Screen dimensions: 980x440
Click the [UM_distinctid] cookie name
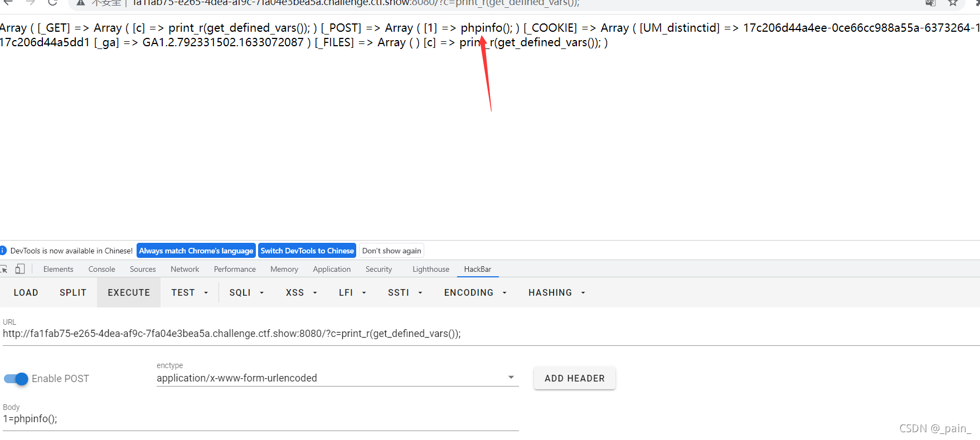click(680, 28)
